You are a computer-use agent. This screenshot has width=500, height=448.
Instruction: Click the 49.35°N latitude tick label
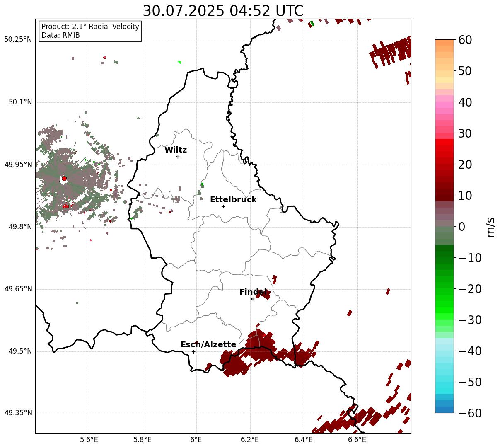coord(18,413)
